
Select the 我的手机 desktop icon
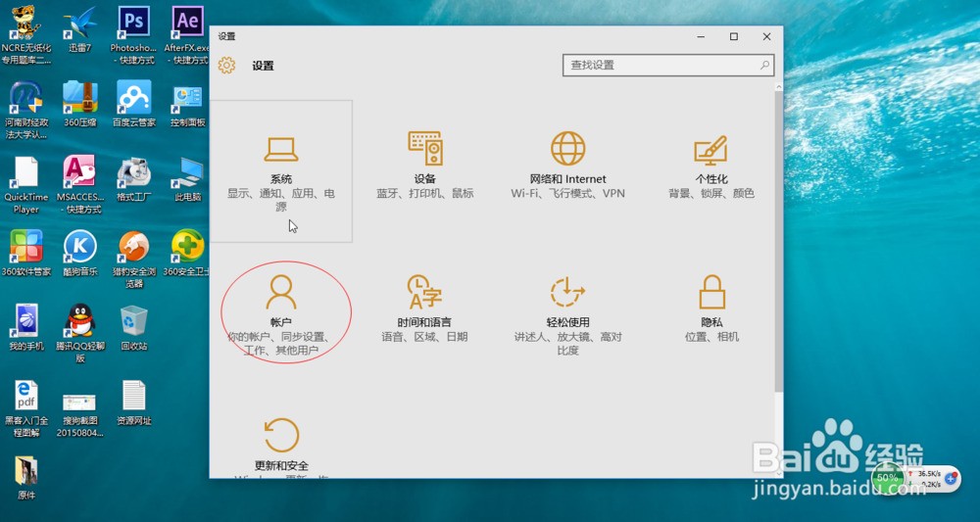point(26,327)
